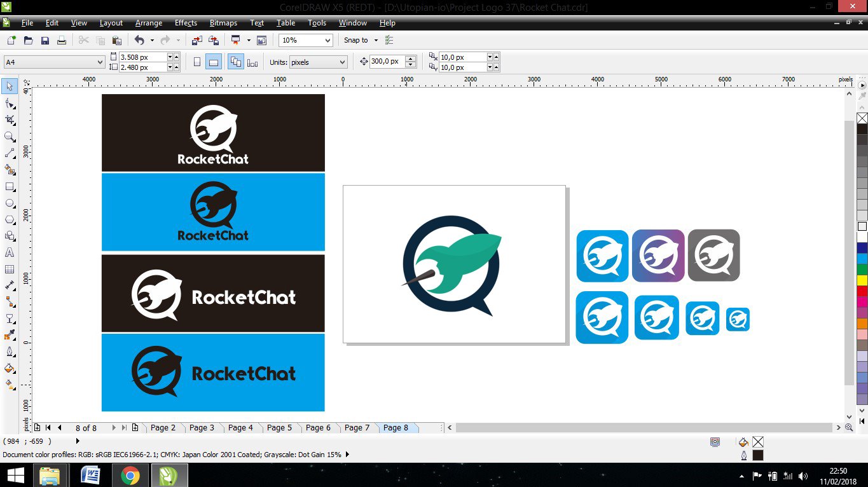Select the Blend tool
Viewport: 868px width, 487px height.
click(x=10, y=319)
